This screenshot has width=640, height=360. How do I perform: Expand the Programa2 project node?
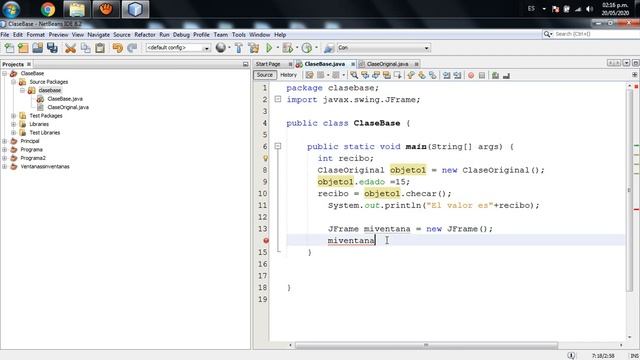pos(4,158)
